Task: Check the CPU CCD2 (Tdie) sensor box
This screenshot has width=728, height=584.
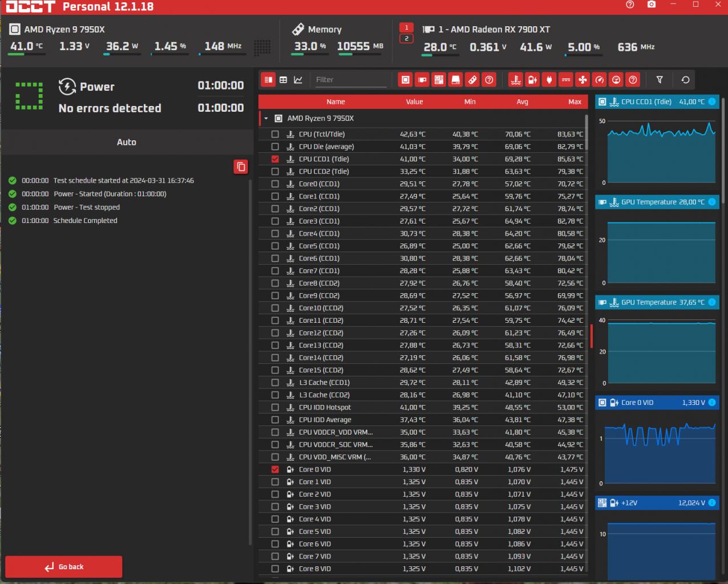Action: pyautogui.click(x=275, y=172)
